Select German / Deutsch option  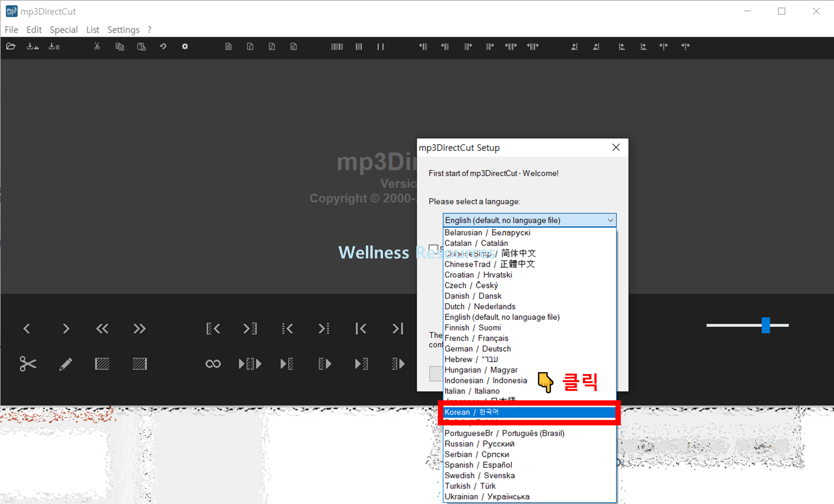pyautogui.click(x=529, y=349)
